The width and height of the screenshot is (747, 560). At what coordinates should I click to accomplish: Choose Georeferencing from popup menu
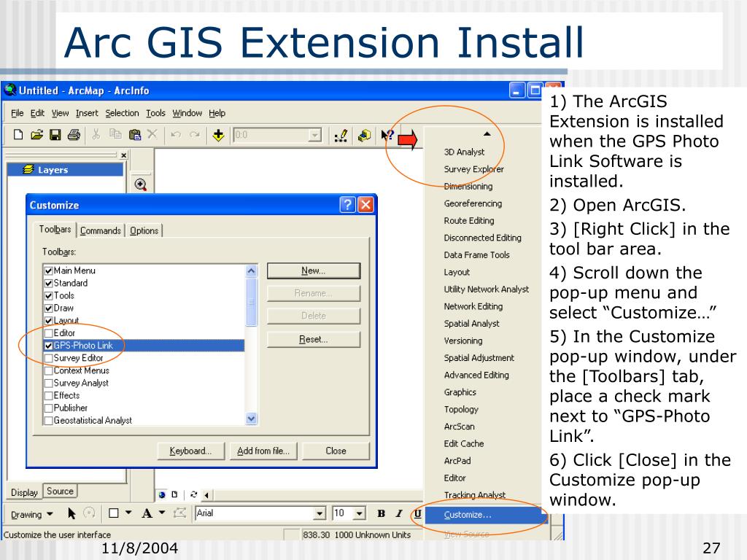coord(473,204)
